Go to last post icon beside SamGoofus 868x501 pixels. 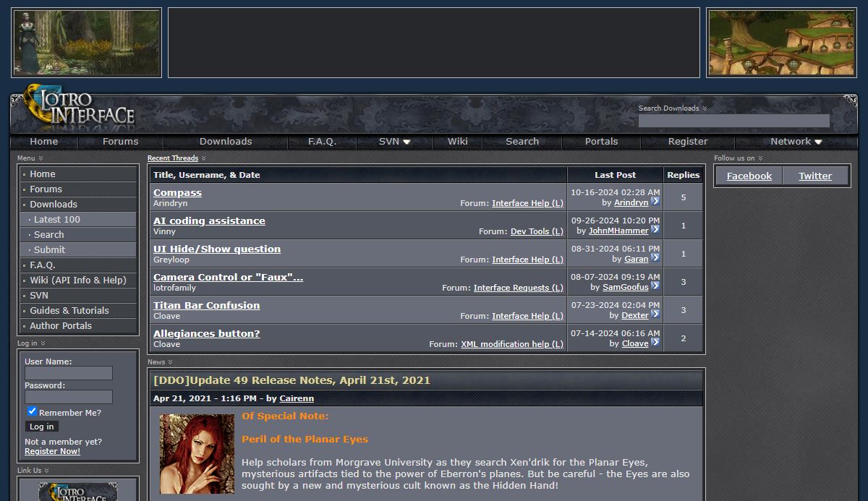pyautogui.click(x=655, y=286)
